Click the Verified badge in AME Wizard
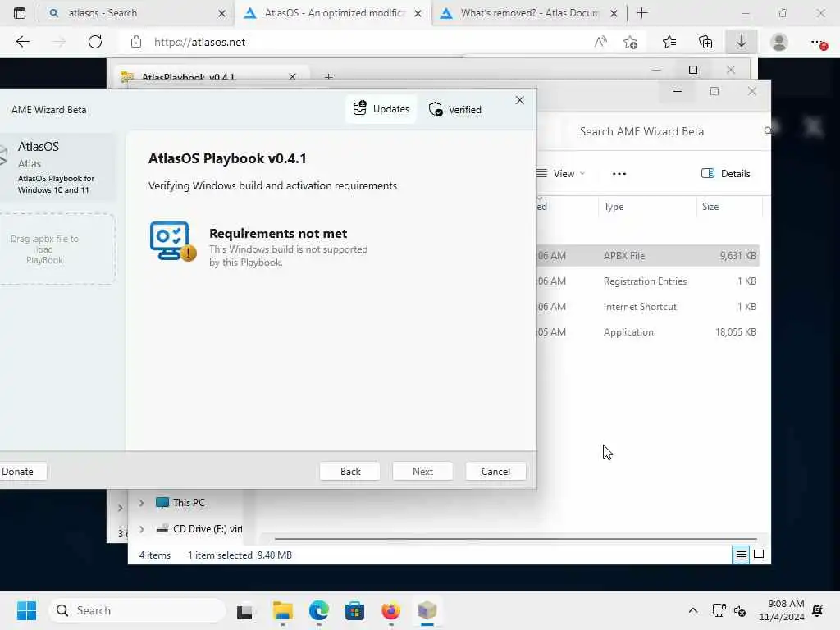 454,109
